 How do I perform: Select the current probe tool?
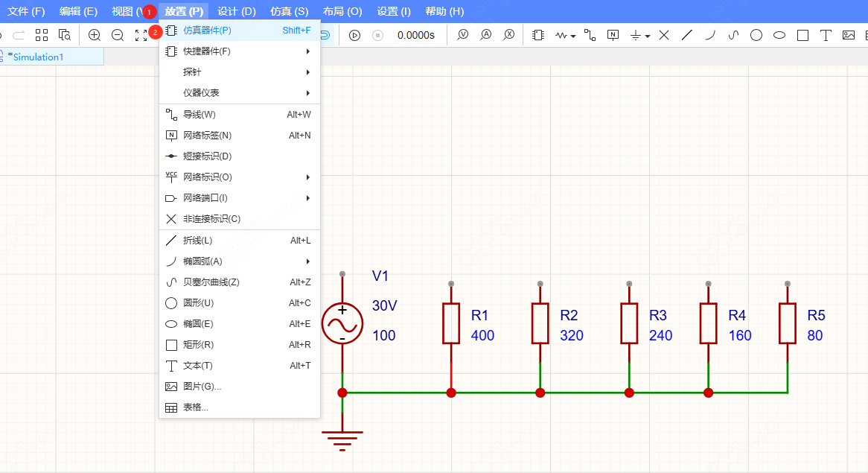click(485, 34)
